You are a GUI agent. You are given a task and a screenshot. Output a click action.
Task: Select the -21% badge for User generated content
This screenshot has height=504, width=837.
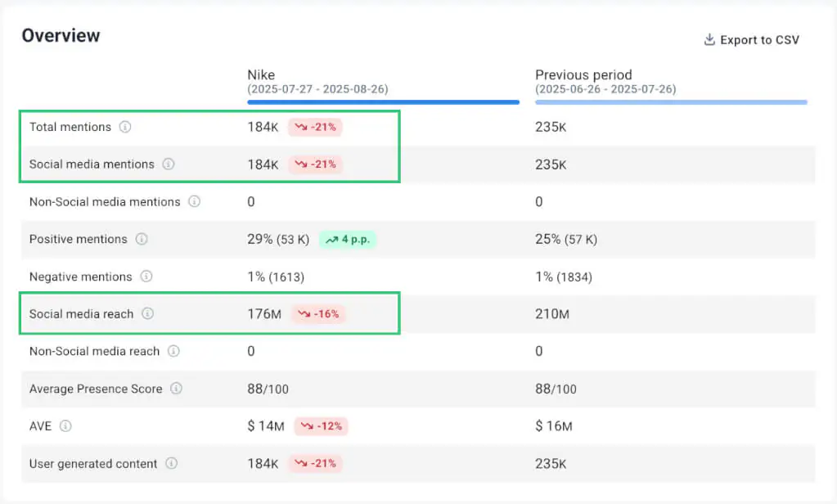pos(315,463)
